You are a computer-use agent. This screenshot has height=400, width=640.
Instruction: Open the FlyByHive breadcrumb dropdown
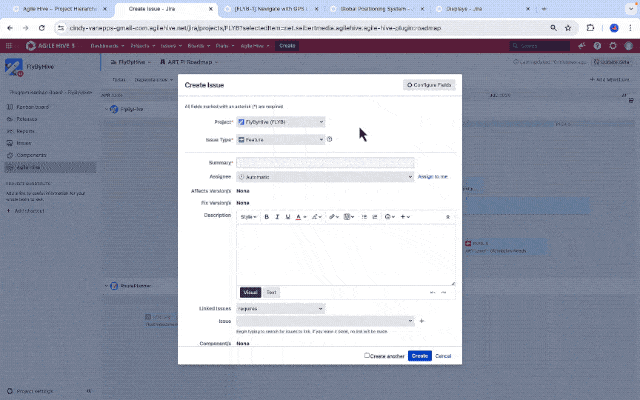click(131, 62)
